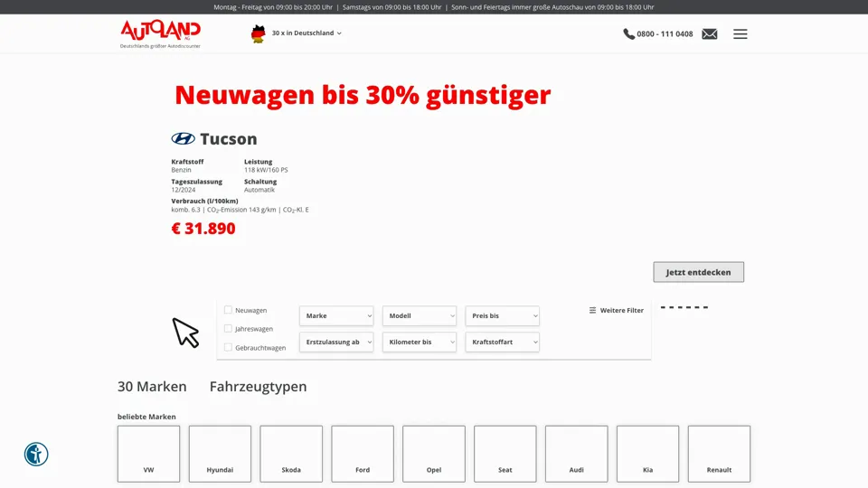Select the Ford brand tile
The width and height of the screenshot is (868, 488).
click(x=363, y=454)
